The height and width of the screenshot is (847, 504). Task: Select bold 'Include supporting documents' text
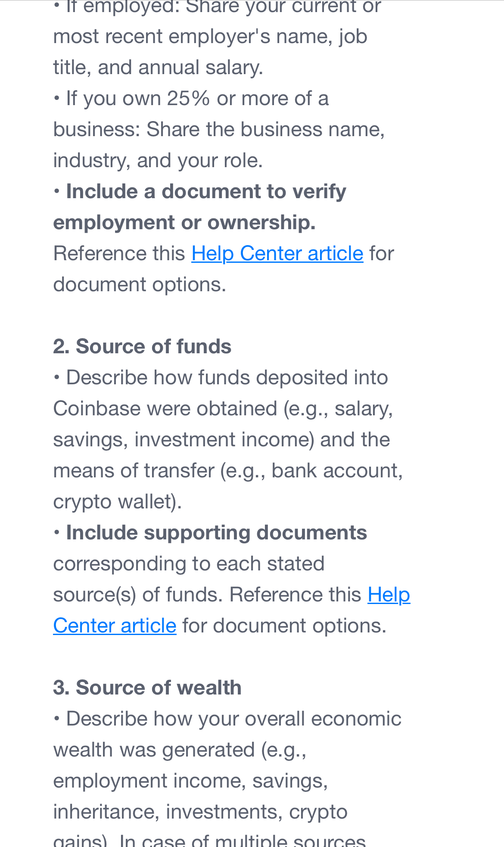(x=216, y=533)
